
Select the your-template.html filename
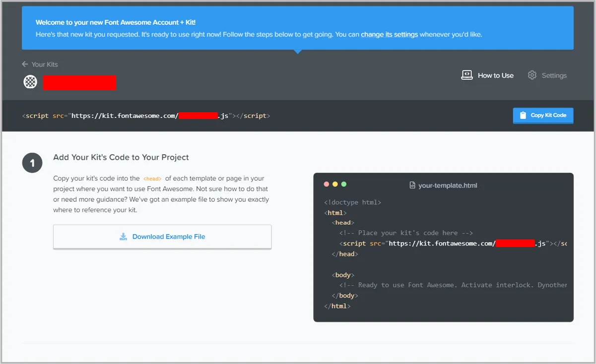448,185
